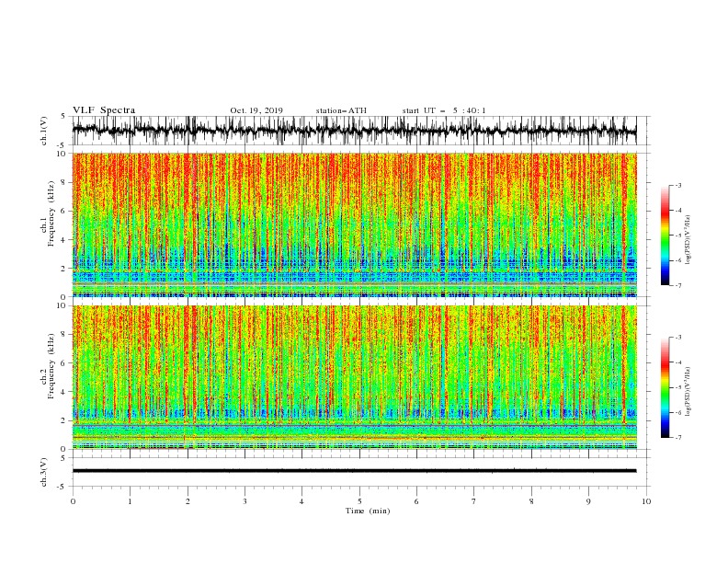Viewport: 728px width, 563px height.
Task: Click the "1" tick on the time axis
Action: pyautogui.click(x=130, y=501)
